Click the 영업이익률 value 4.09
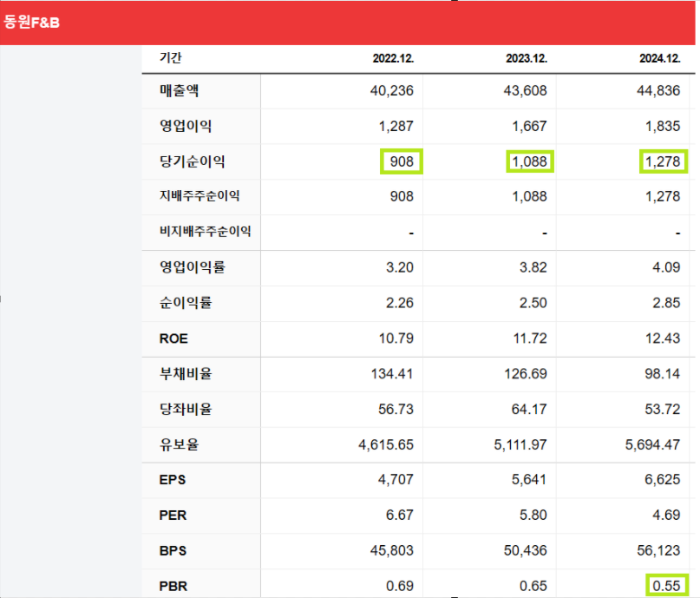Screen dimensions: 700x598 pos(666,267)
